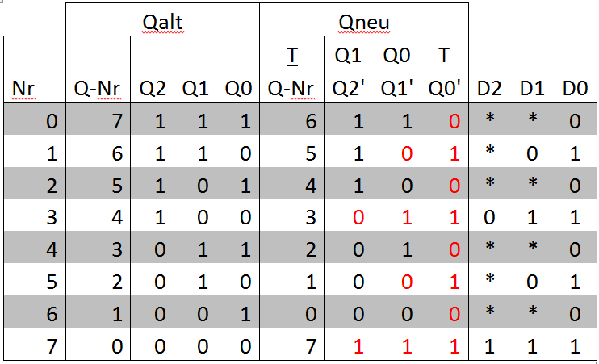Click the Q-Nr header under Qalt
This screenshot has height=364, width=599.
97,87
